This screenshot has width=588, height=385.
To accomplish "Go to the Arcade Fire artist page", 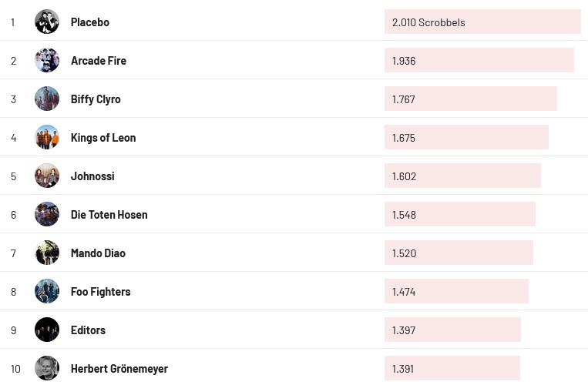I will 99,61.
